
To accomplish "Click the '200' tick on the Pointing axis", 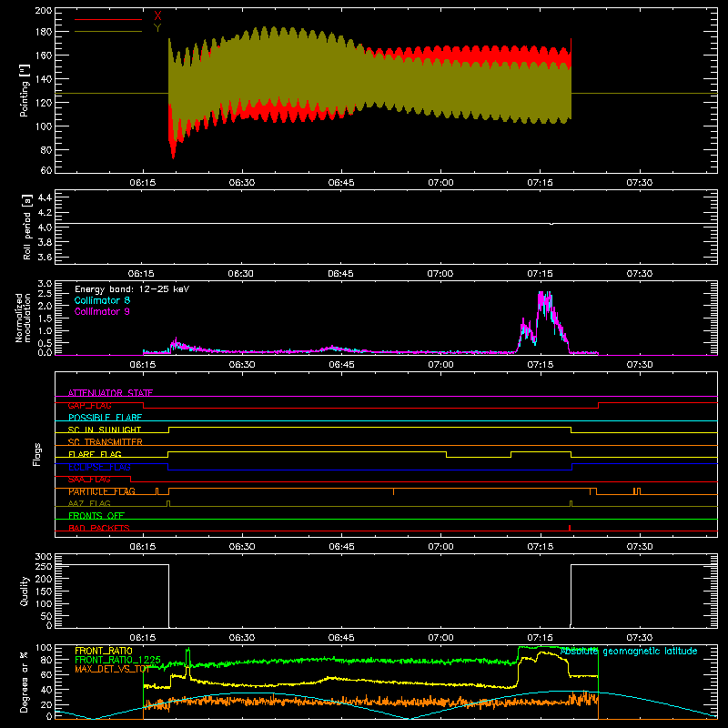I will coord(43,11).
